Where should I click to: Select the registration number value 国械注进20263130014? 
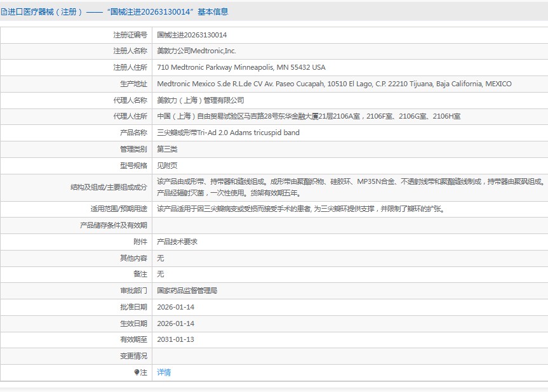[192, 35]
